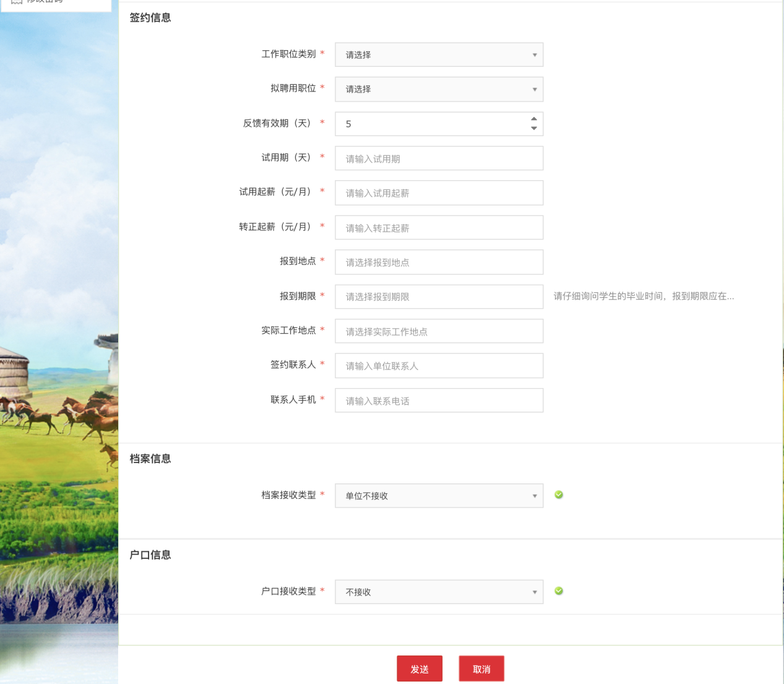This screenshot has width=784, height=684.
Task: Click the 报到地点 picker field
Action: click(x=439, y=262)
